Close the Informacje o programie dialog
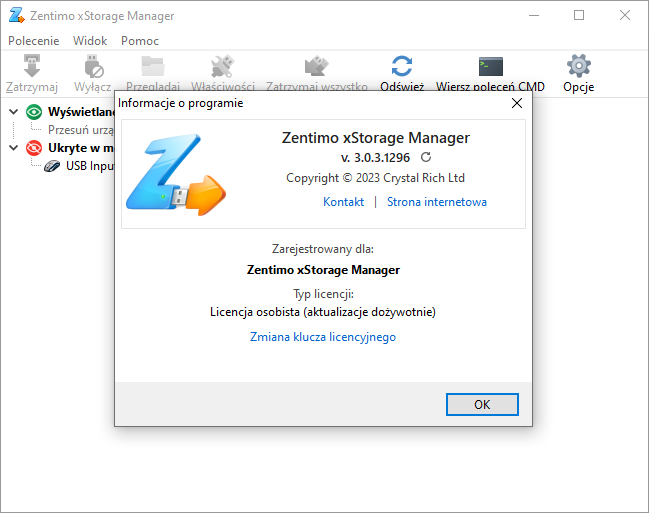The width and height of the screenshot is (649, 513). click(517, 103)
